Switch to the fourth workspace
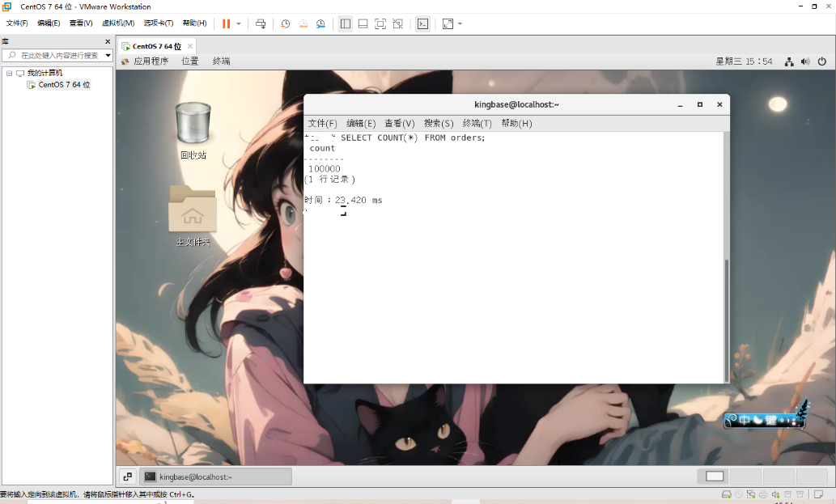 [x=812, y=476]
